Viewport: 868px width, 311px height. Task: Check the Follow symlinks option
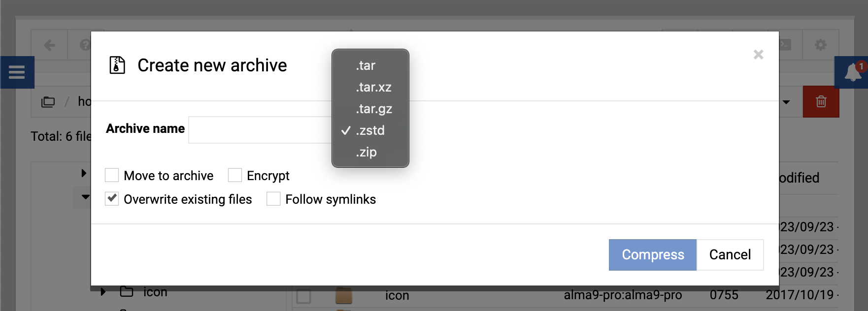pos(273,198)
